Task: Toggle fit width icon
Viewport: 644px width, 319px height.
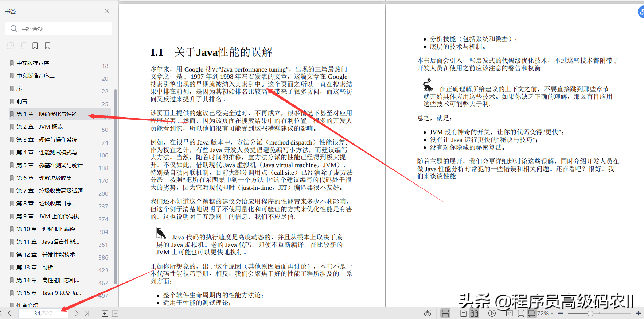Action: [532, 313]
